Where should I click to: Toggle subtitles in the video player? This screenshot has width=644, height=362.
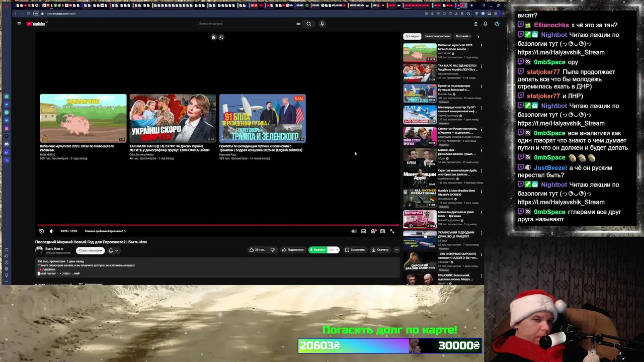[x=363, y=231]
